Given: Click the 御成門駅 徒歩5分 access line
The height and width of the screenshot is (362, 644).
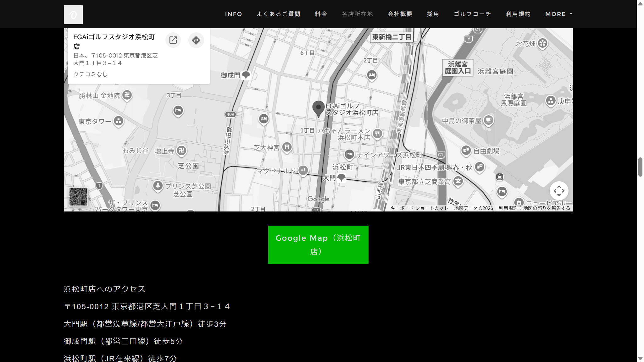Looking at the screenshot, I should pos(123,341).
